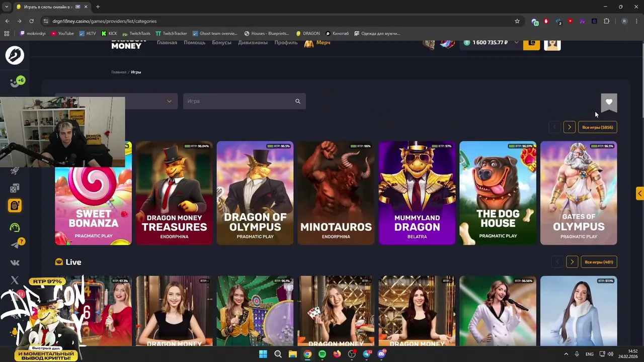The height and width of the screenshot is (362, 644).
Task: Open the Mummyland Dragon game card
Action: coord(417,193)
